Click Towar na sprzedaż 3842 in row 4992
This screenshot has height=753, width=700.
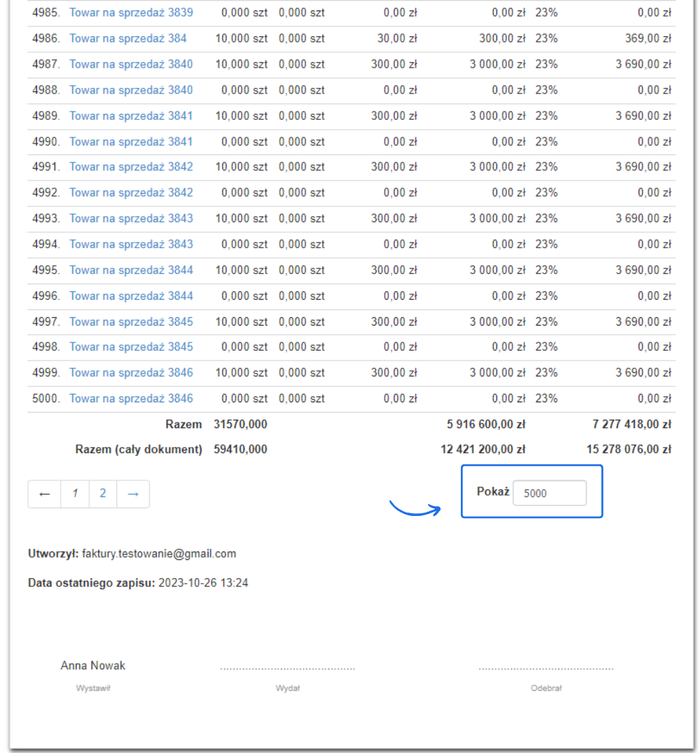131,192
